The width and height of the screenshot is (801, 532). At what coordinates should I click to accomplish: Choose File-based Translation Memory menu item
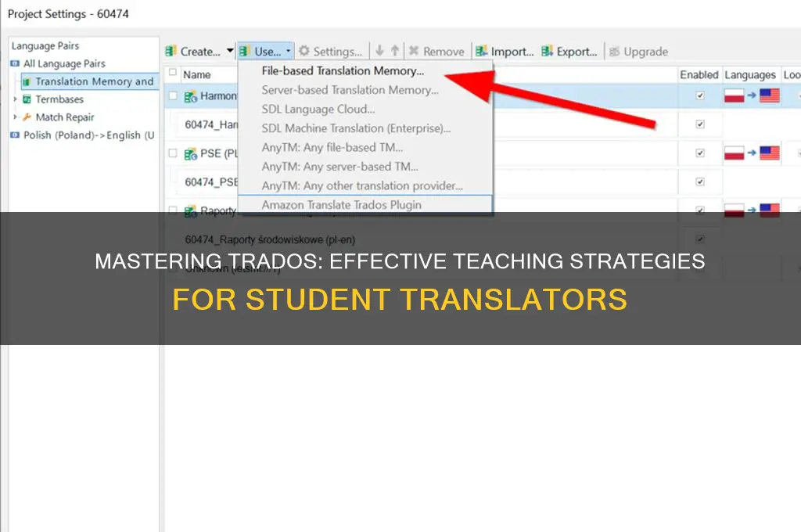pos(365,70)
